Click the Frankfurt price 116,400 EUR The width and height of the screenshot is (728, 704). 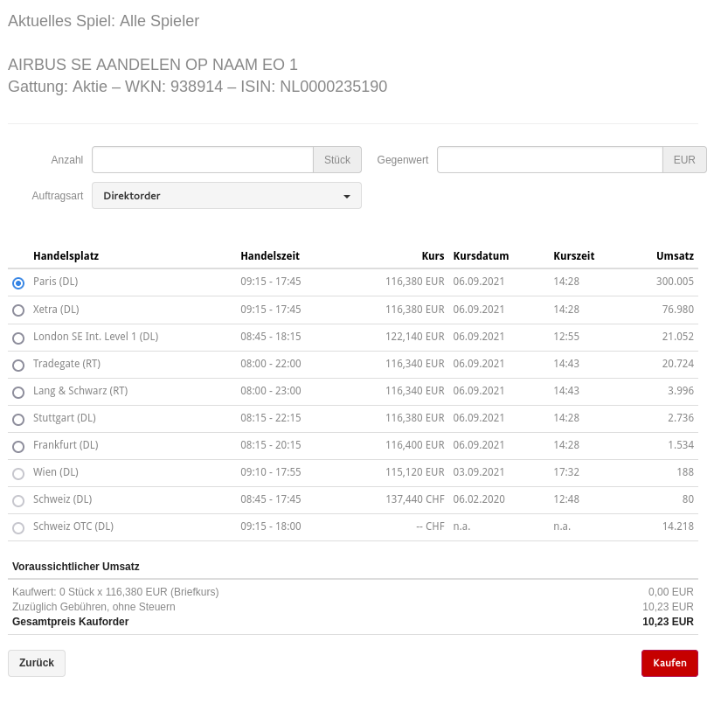tap(414, 445)
